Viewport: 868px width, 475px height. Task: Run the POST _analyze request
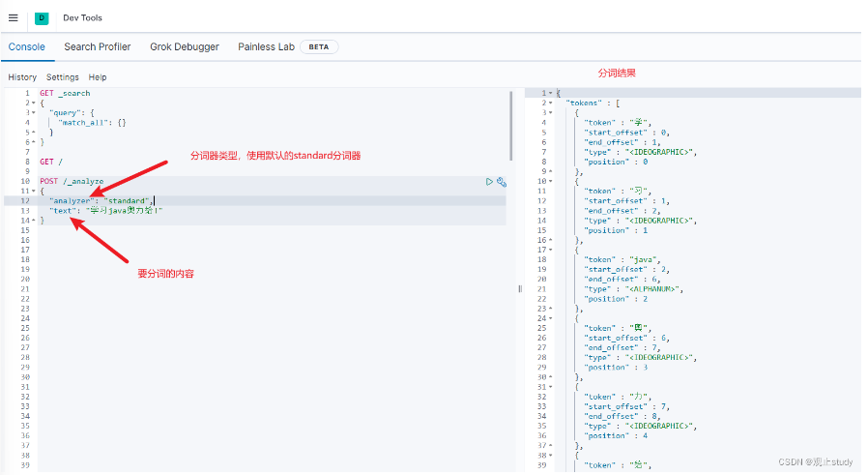[489, 181]
